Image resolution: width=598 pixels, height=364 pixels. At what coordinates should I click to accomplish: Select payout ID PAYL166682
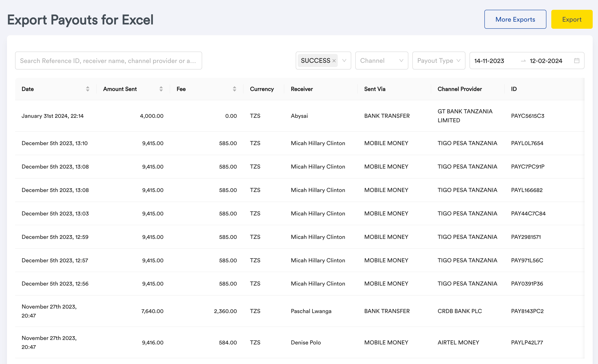pyautogui.click(x=527, y=190)
